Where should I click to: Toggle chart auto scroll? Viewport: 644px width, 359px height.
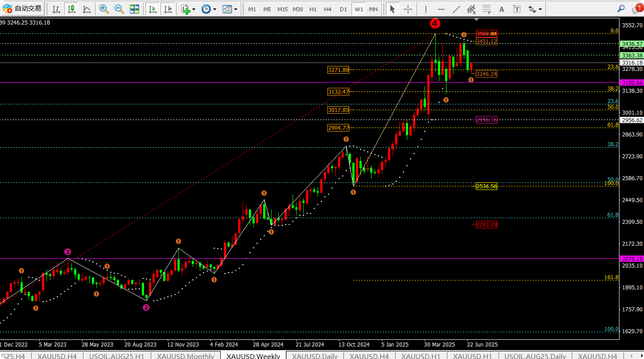(x=153, y=9)
